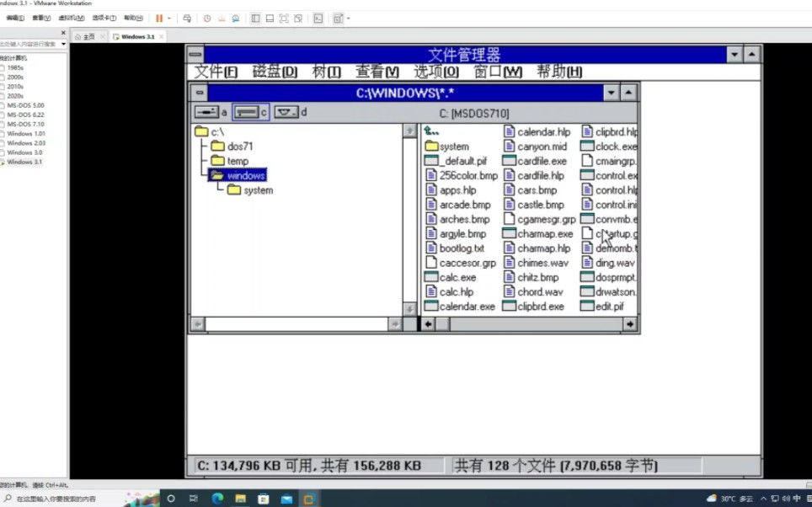
Task: Select the _default.pif file
Action: pos(456,161)
